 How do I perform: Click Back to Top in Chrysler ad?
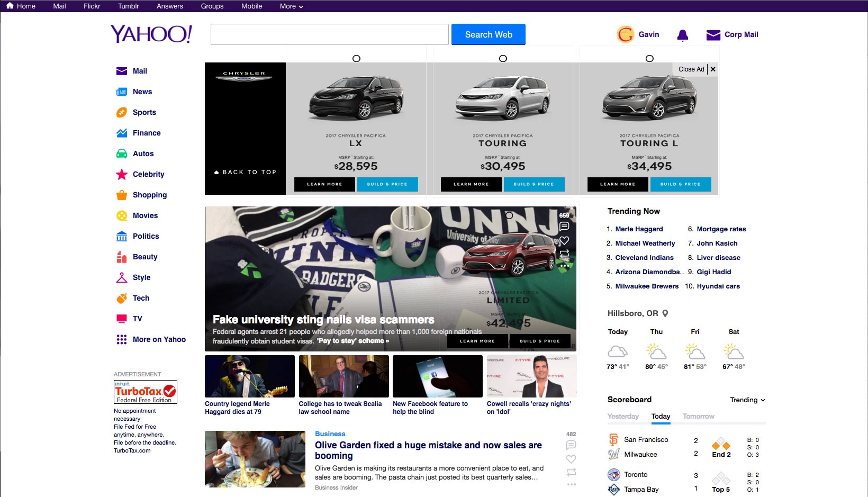click(x=245, y=172)
